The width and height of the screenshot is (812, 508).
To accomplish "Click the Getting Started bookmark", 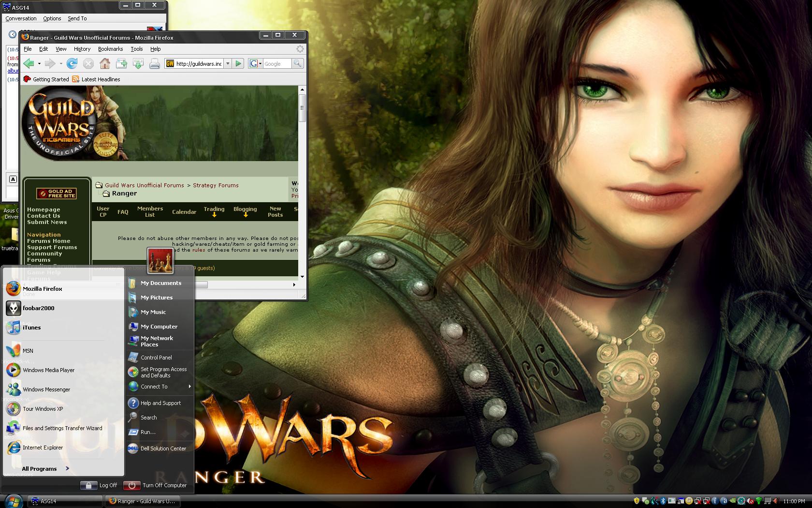I will [46, 79].
